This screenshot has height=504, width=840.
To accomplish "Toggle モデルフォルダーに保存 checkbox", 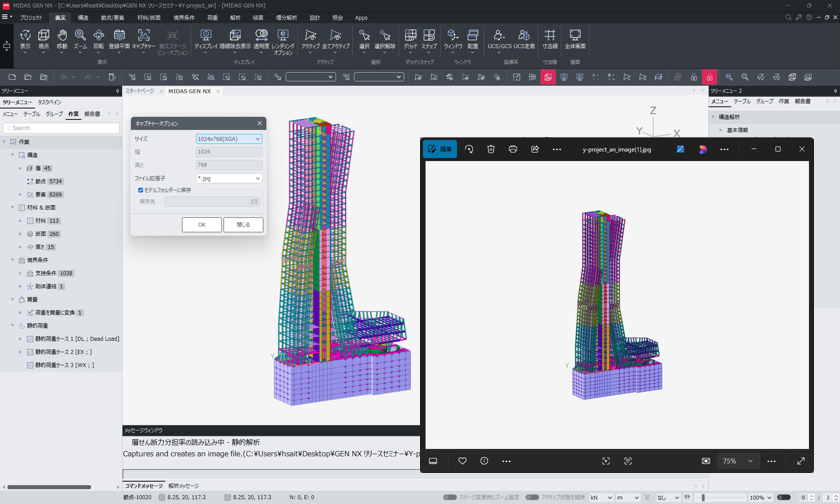I will pyautogui.click(x=140, y=190).
